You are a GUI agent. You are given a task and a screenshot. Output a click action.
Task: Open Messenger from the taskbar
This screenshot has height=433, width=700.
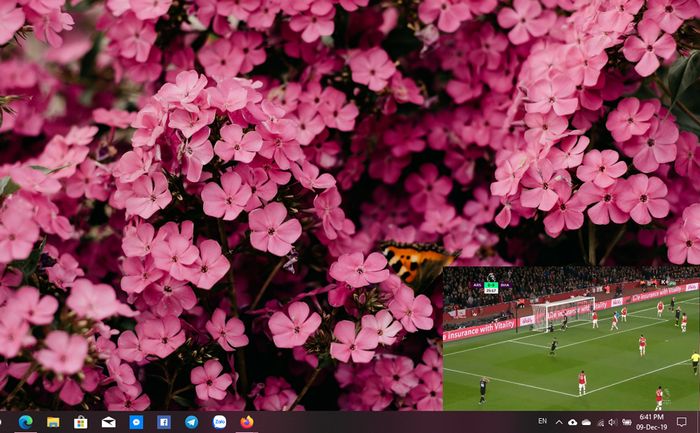(136, 422)
